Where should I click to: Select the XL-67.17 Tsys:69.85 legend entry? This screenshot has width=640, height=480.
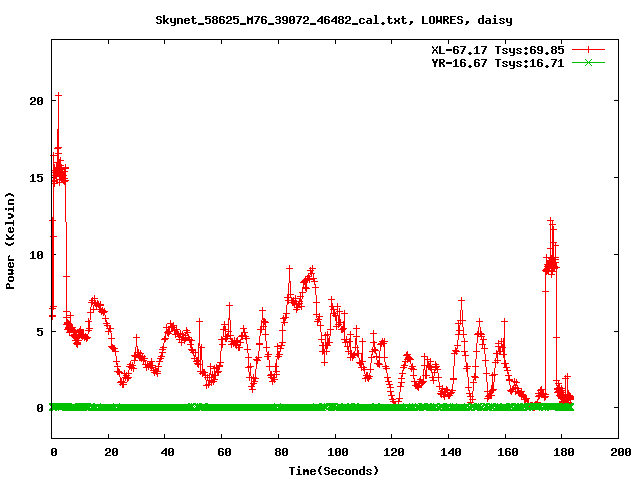point(498,50)
